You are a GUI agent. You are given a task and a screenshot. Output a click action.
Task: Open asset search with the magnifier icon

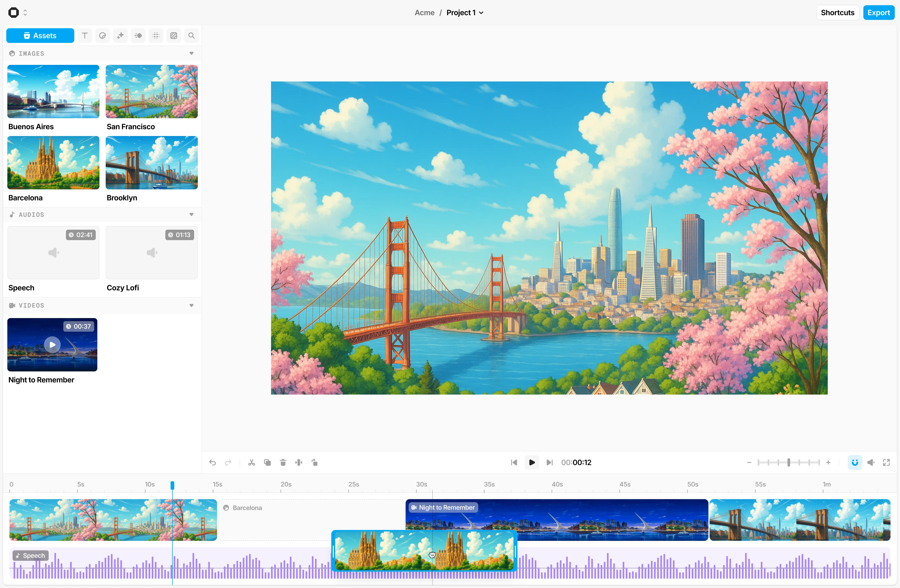[191, 35]
